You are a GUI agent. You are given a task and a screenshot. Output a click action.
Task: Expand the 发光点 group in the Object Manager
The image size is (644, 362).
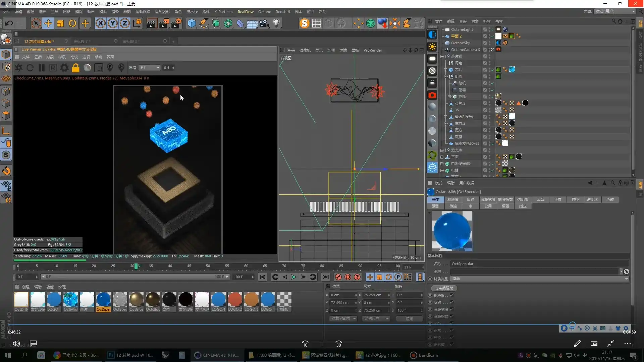coord(442,150)
